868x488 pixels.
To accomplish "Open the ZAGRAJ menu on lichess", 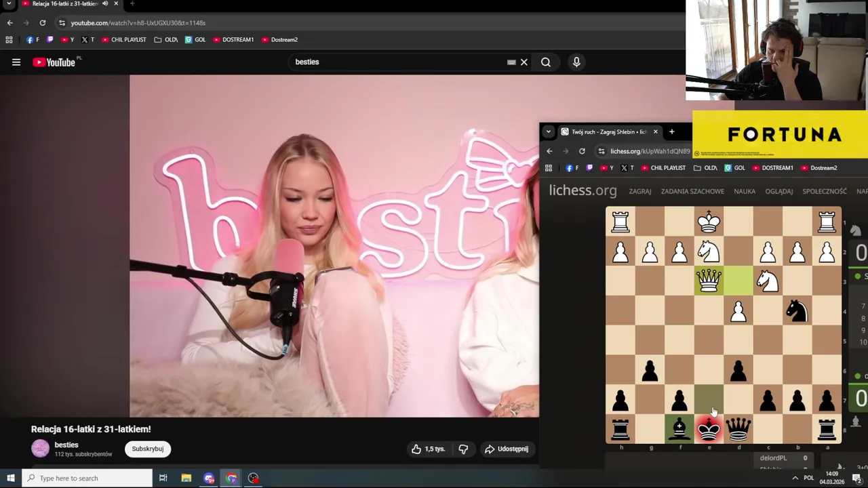I will point(639,191).
